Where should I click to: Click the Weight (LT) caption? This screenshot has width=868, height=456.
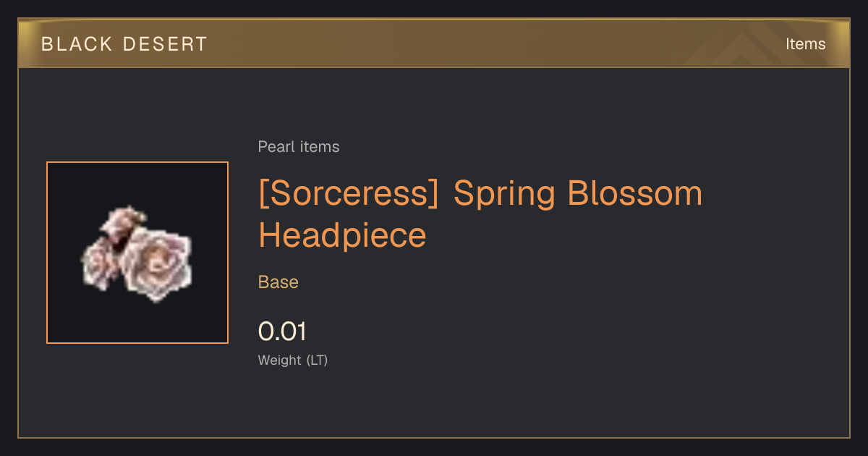[293, 360]
